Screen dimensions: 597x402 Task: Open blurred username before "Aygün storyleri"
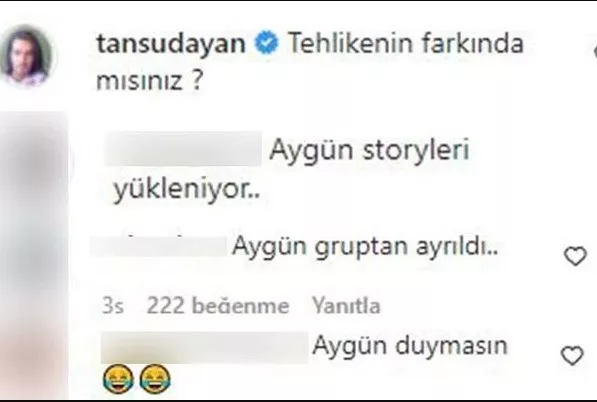pyautogui.click(x=183, y=149)
